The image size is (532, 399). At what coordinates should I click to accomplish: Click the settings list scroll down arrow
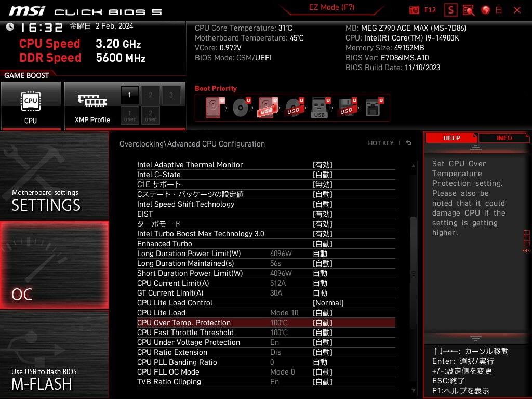pyautogui.click(x=413, y=391)
